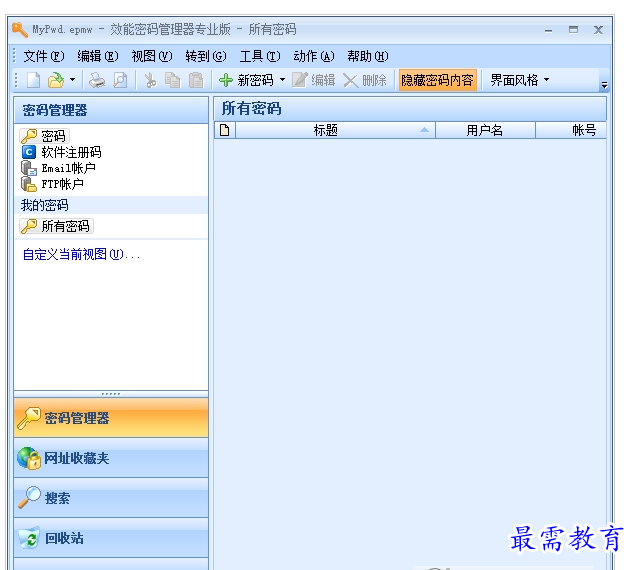632x570 pixels.
Task: Select FTP帐户 in sidebar list
Action: (52, 184)
